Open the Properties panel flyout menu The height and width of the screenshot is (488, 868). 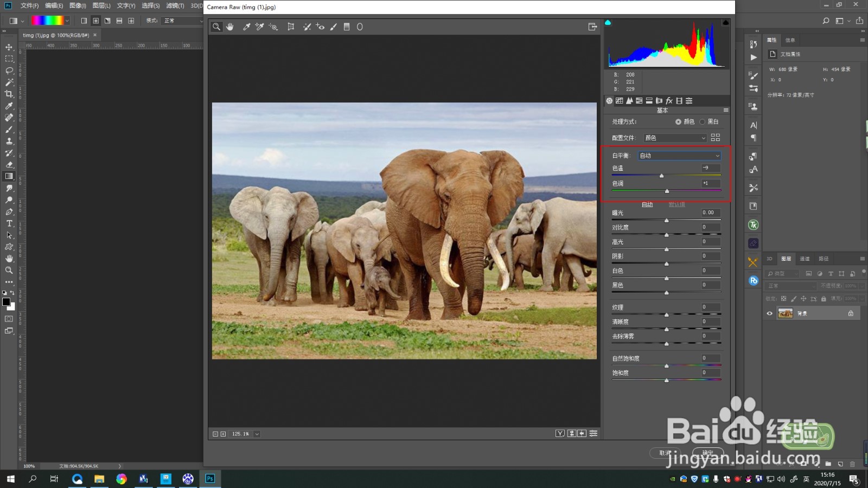pos(862,40)
